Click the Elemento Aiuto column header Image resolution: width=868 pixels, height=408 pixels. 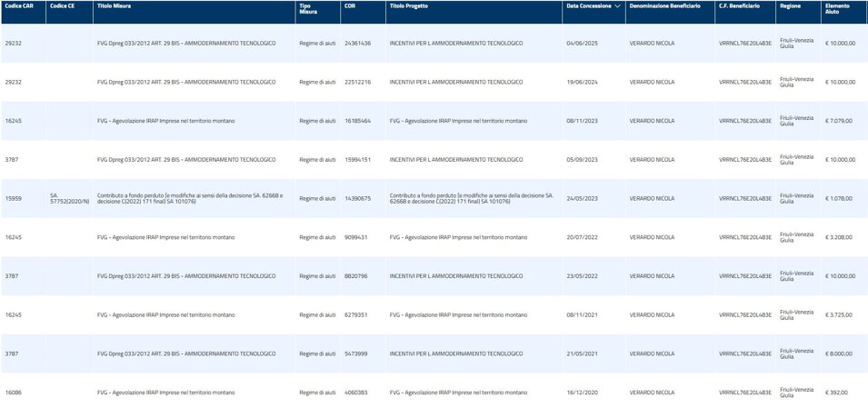tap(837, 8)
